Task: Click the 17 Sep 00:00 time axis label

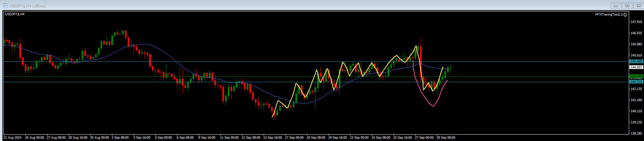Action: [294, 138]
